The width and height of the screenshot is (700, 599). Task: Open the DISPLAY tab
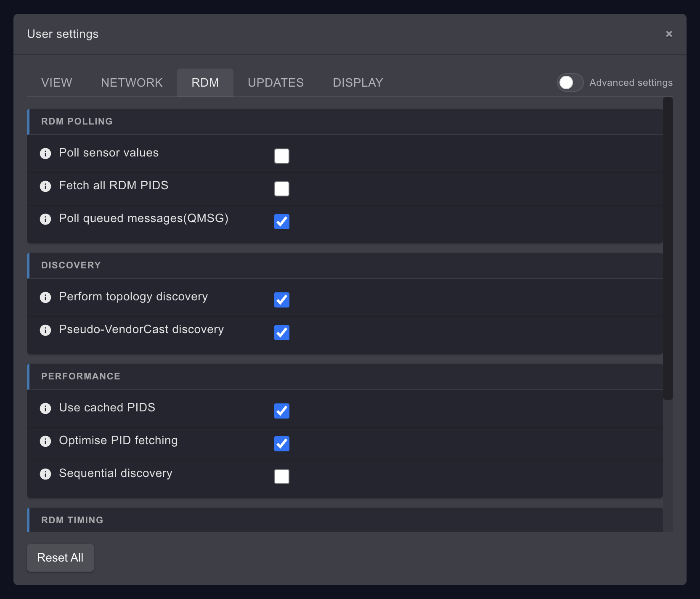358,83
